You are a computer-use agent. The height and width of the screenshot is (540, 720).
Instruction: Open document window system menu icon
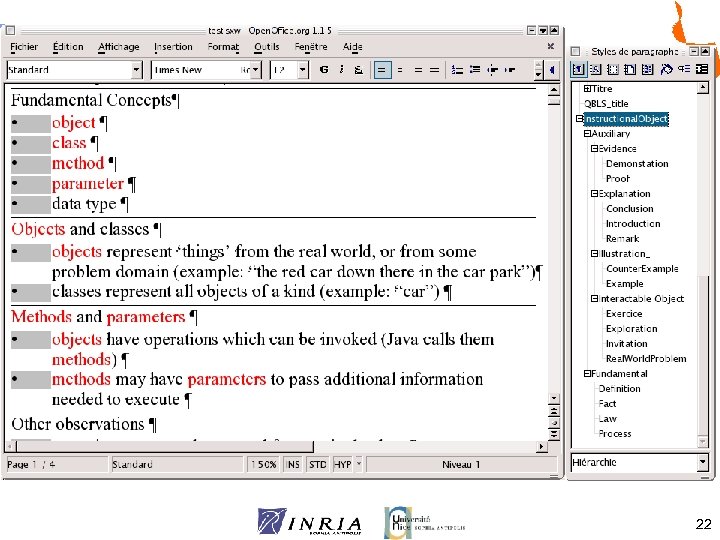pos(11,31)
